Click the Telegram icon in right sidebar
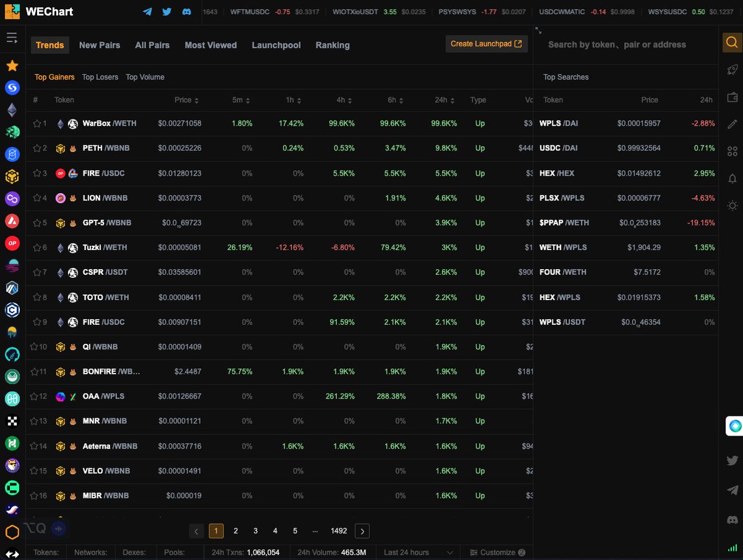Screen dimensions: 743x560 [732, 490]
